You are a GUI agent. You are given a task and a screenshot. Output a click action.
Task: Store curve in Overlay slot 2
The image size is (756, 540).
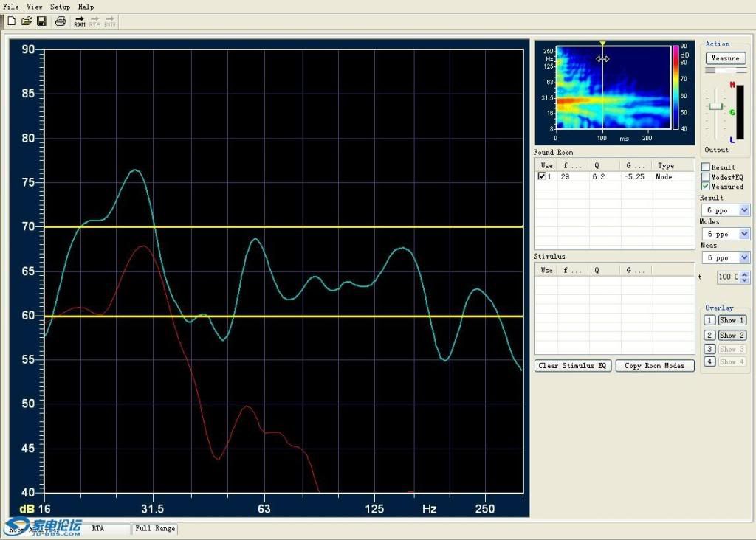coord(709,335)
